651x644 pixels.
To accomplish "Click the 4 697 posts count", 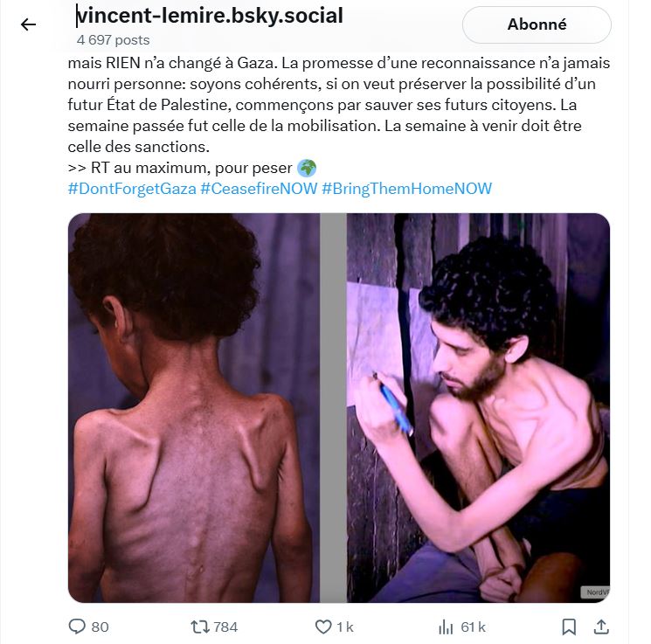I will pyautogui.click(x=113, y=40).
